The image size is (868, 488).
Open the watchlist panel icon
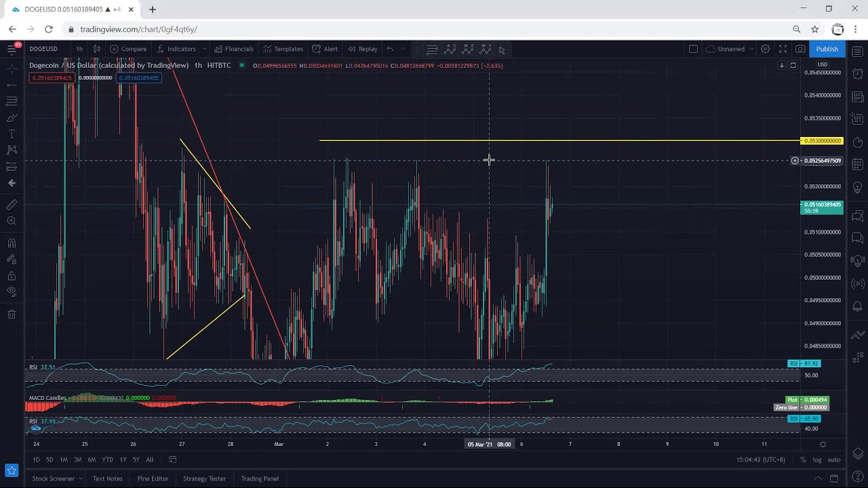tap(858, 50)
